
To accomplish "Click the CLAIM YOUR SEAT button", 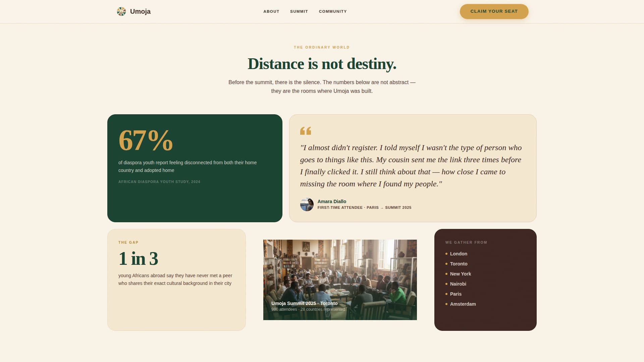I will [x=494, y=11].
